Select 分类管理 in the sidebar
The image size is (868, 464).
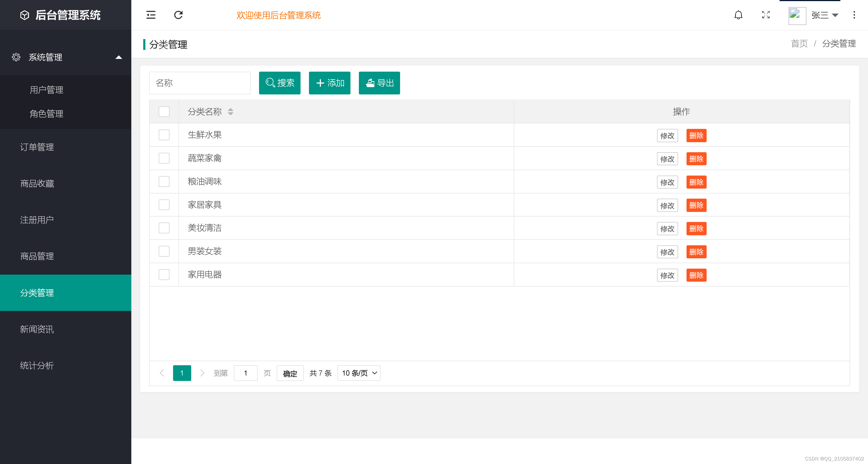pos(65,293)
